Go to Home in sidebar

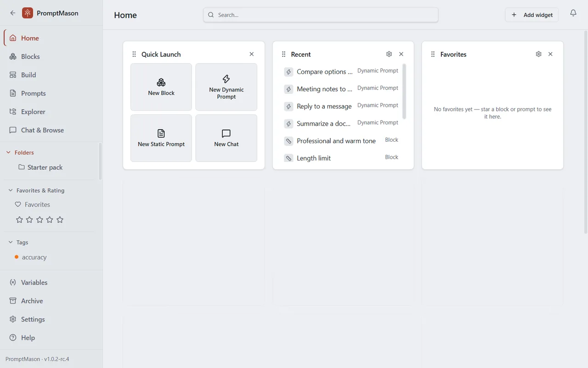click(51, 38)
